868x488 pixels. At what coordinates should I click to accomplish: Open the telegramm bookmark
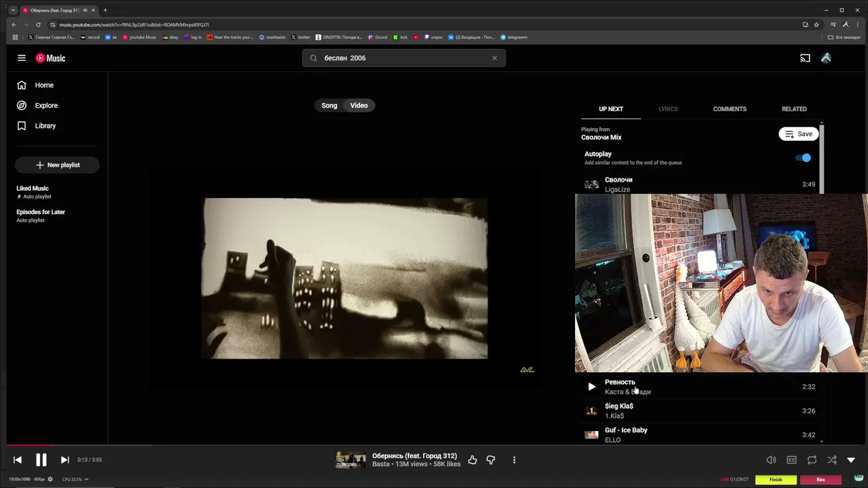pos(514,37)
